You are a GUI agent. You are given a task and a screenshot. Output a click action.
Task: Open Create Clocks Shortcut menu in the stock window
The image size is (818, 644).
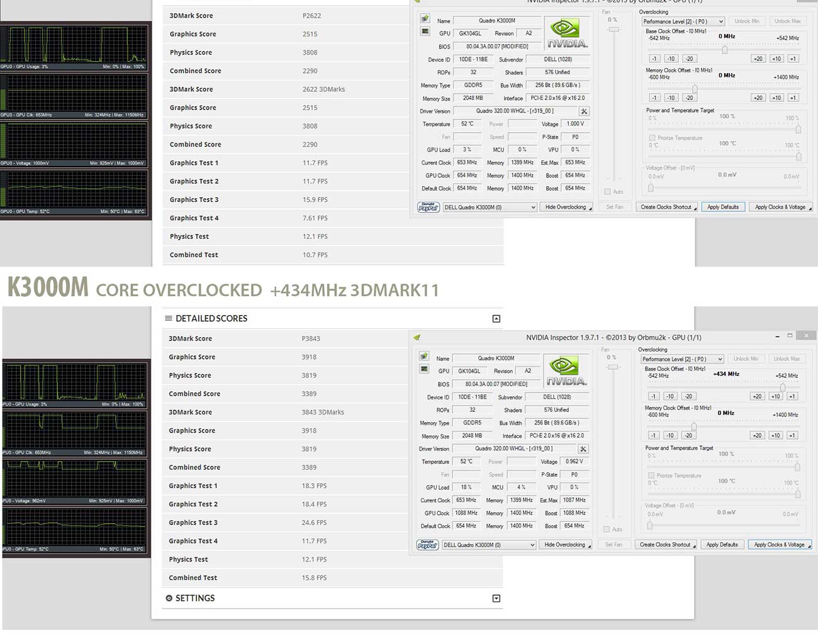click(668, 208)
